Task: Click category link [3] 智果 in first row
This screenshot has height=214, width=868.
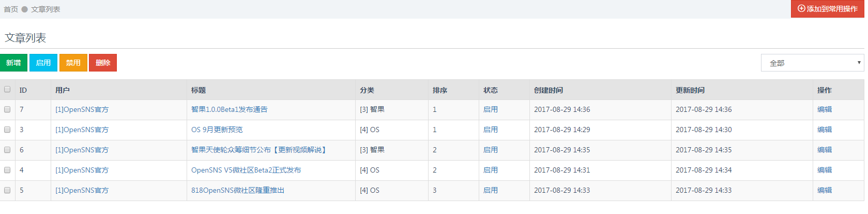Action: 372,109
